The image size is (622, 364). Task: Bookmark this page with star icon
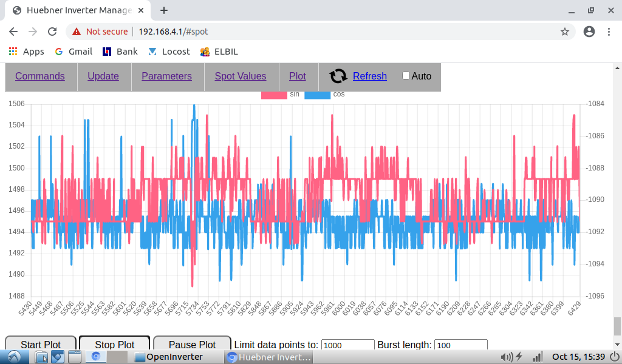coord(564,32)
